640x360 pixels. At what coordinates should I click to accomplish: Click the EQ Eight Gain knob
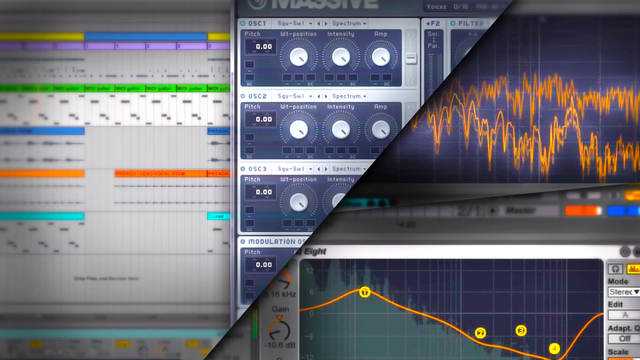(280, 330)
